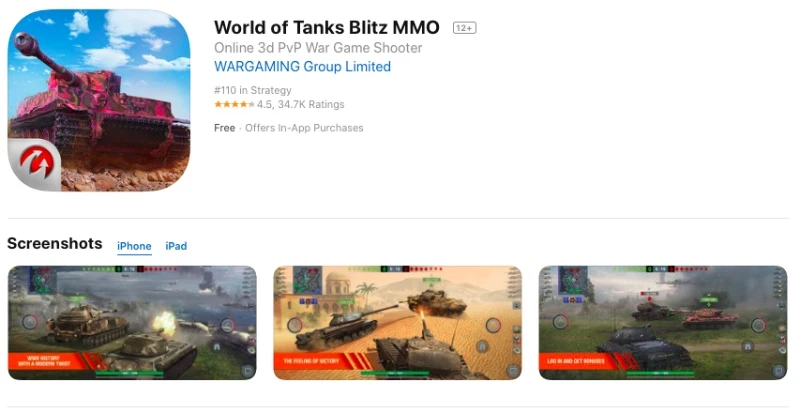Open the desert battle screenshot

(397, 323)
